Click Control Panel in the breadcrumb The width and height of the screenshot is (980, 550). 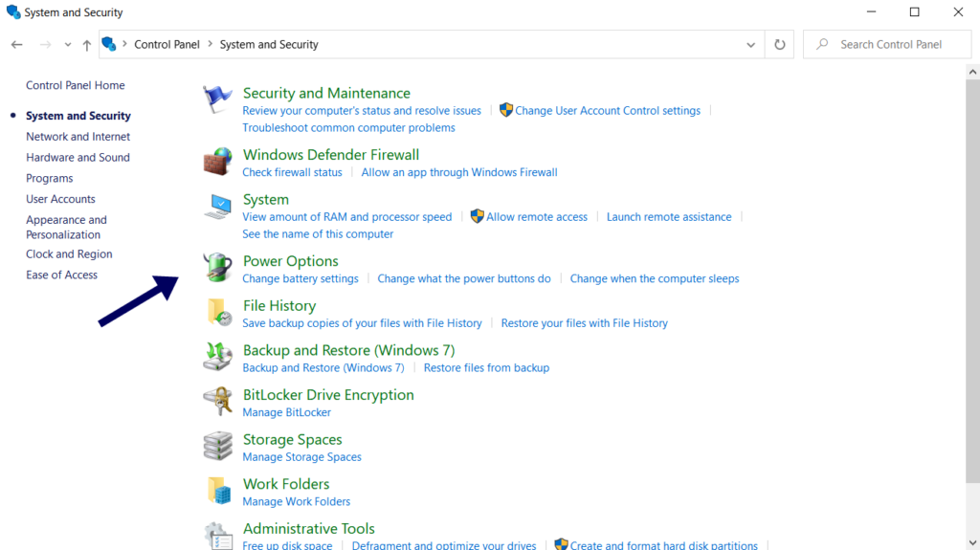tap(167, 44)
